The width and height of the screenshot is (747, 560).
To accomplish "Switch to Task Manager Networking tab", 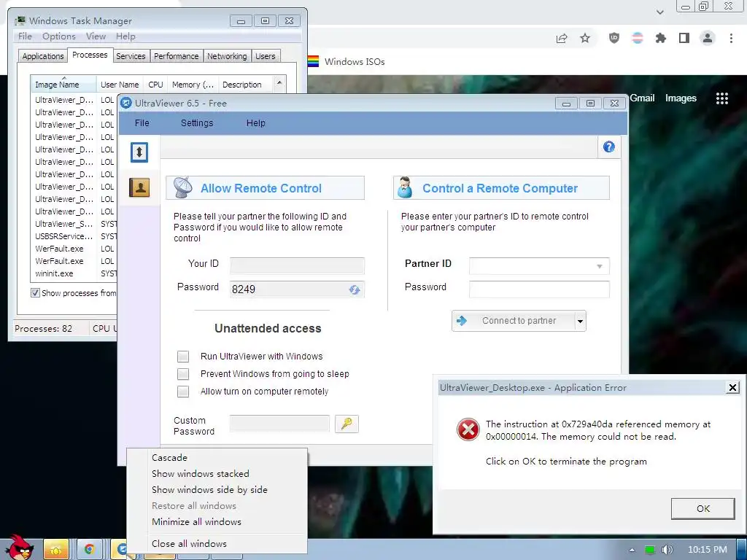I will click(227, 56).
